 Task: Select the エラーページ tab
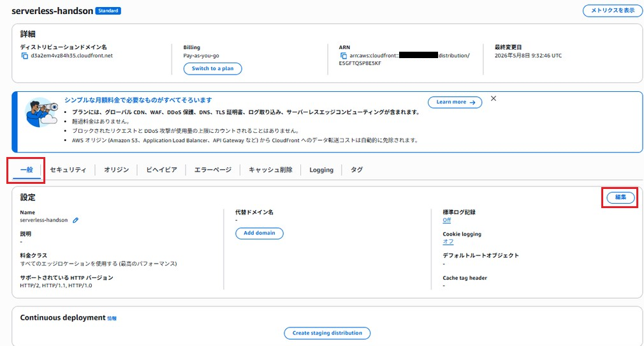click(x=213, y=170)
